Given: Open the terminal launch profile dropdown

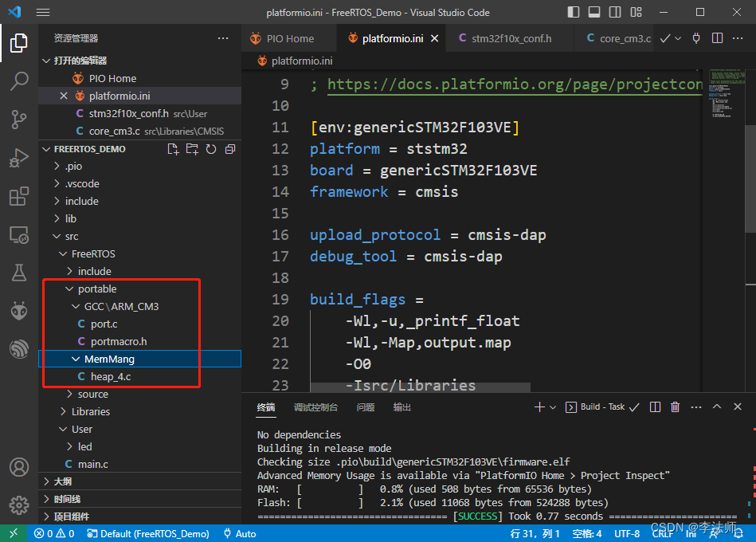Looking at the screenshot, I should (x=553, y=406).
